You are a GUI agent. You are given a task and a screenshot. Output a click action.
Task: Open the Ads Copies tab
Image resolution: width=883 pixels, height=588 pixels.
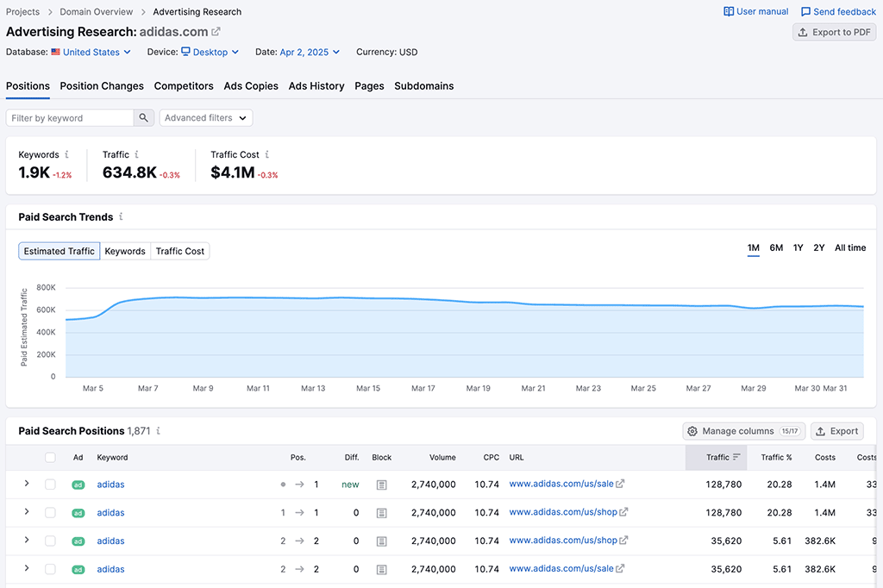pos(251,86)
